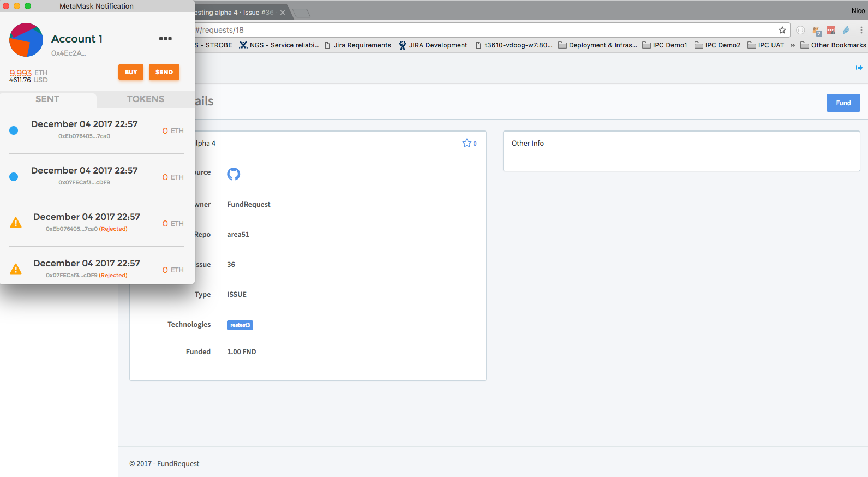Screen dimensions: 868x477
Task: Open MetaMask account options three-dot menu
Action: pos(165,39)
